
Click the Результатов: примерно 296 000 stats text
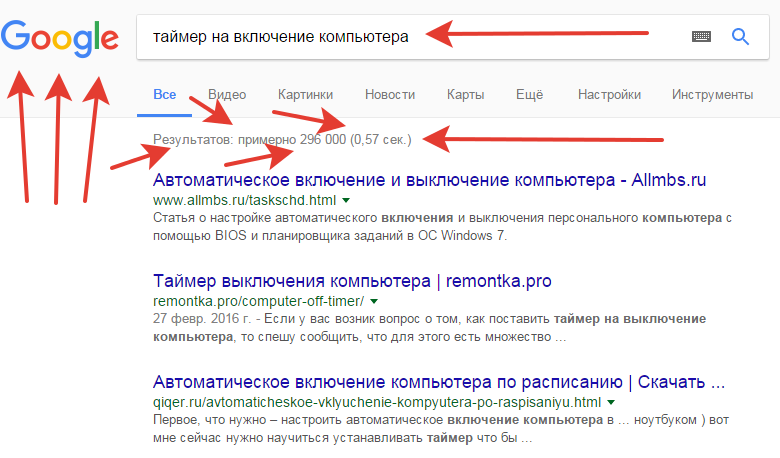coord(282,140)
